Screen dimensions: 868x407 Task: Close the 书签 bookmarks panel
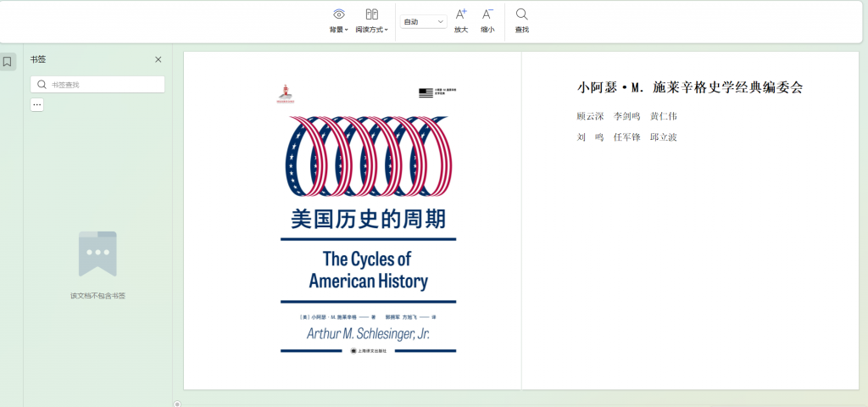coord(159,59)
